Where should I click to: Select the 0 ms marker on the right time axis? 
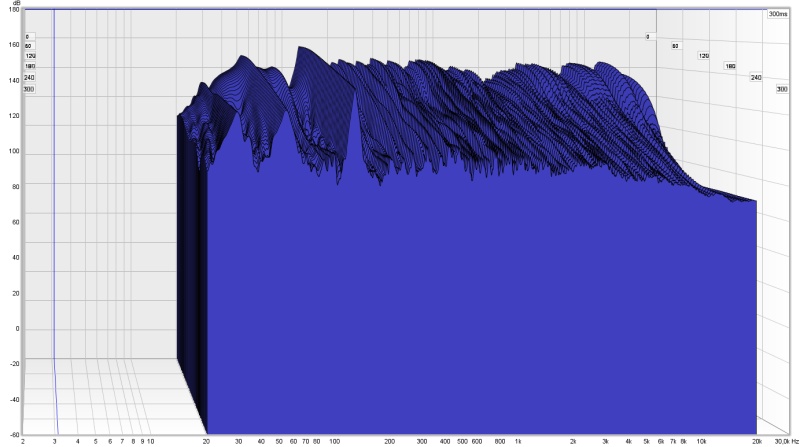648,36
